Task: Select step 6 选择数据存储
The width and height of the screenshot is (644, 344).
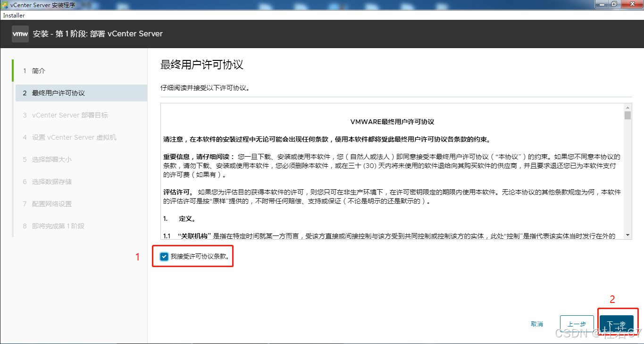Action: click(x=81, y=182)
